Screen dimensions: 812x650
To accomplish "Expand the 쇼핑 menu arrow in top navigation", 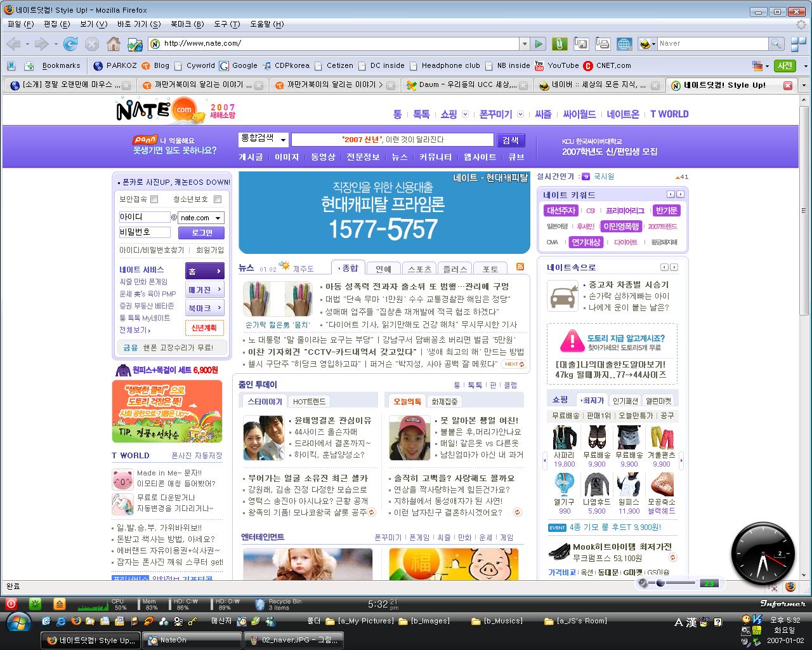I will (465, 114).
